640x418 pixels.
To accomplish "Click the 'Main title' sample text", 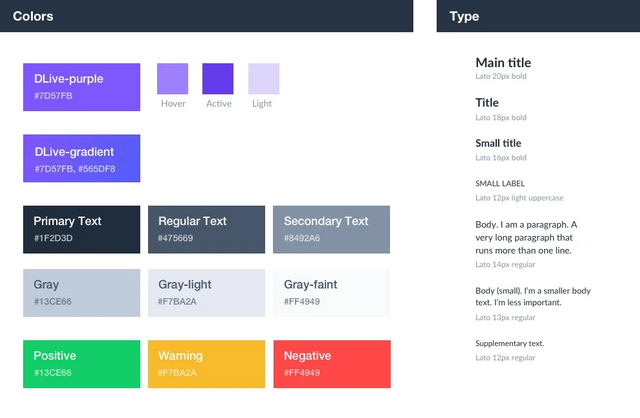I will [503, 62].
